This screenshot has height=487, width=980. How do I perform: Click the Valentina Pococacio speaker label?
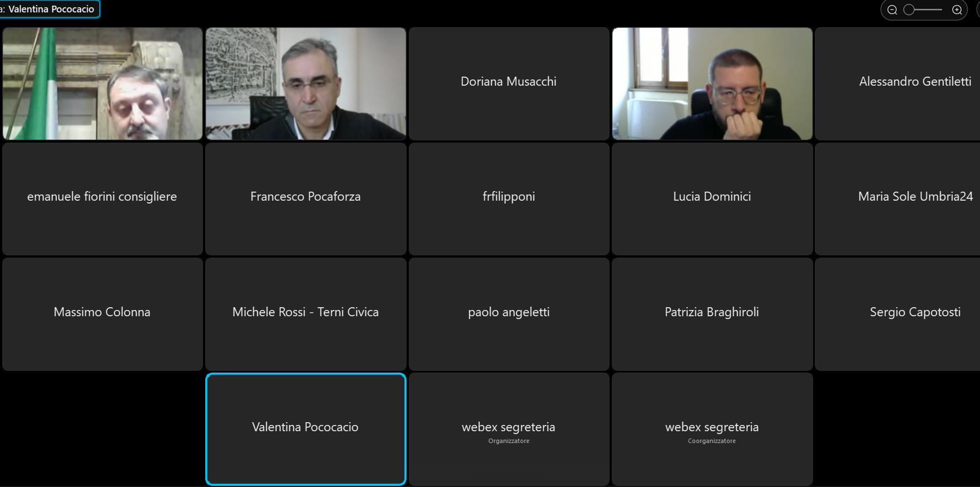[x=50, y=9]
